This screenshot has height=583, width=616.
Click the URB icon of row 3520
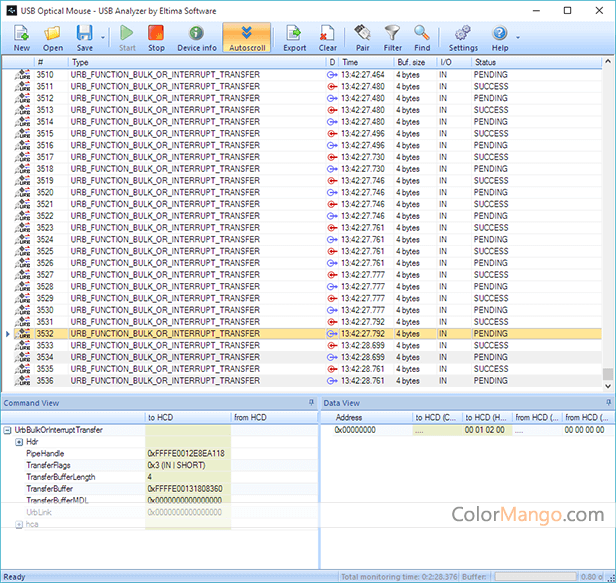[x=23, y=192]
